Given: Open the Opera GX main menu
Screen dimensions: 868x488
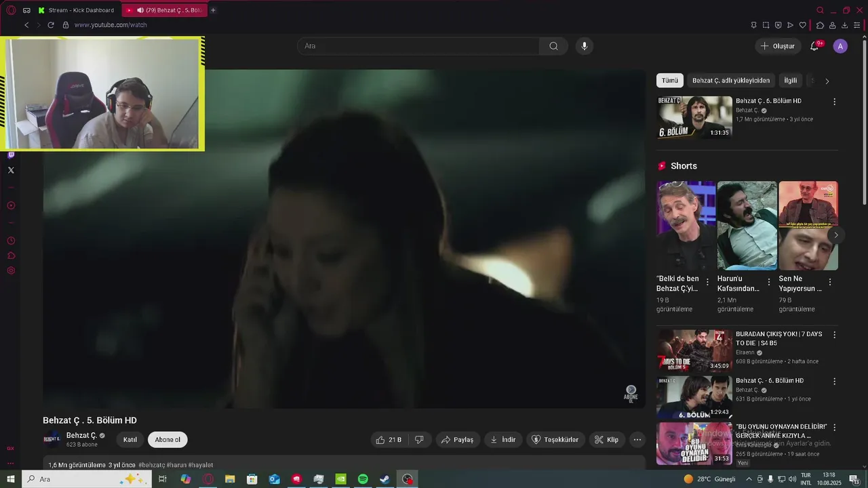Looking at the screenshot, I should 11,10.
